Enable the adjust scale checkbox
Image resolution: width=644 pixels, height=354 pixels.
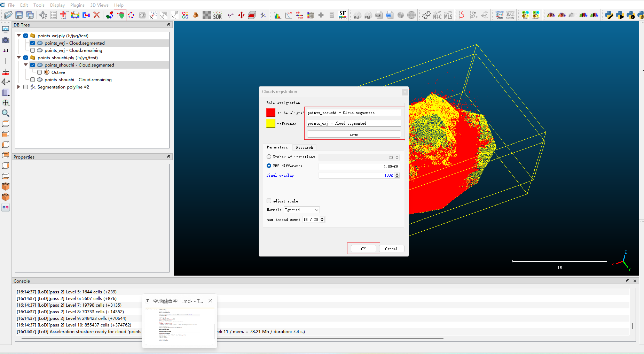(x=269, y=201)
